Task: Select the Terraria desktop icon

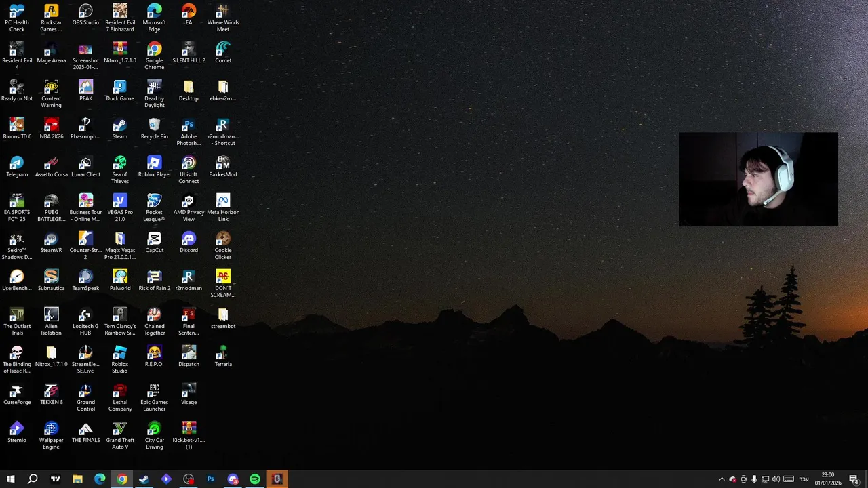Action: click(x=223, y=357)
